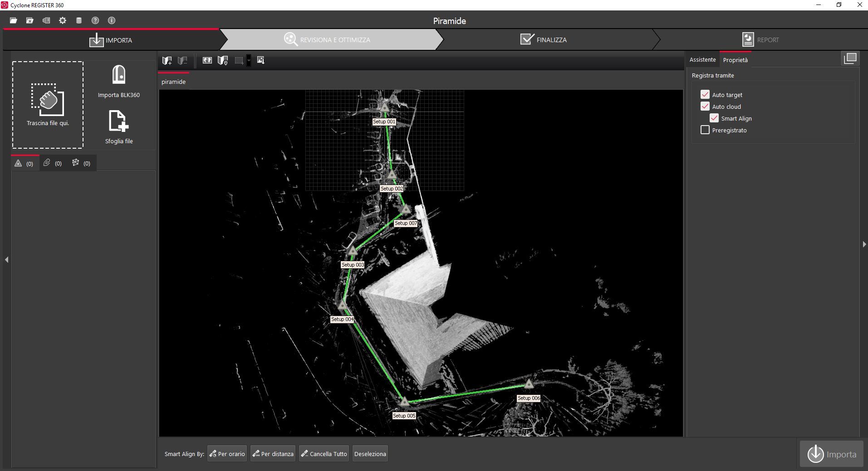Click Per distanza smart align button
The image size is (868, 471).
click(273, 454)
